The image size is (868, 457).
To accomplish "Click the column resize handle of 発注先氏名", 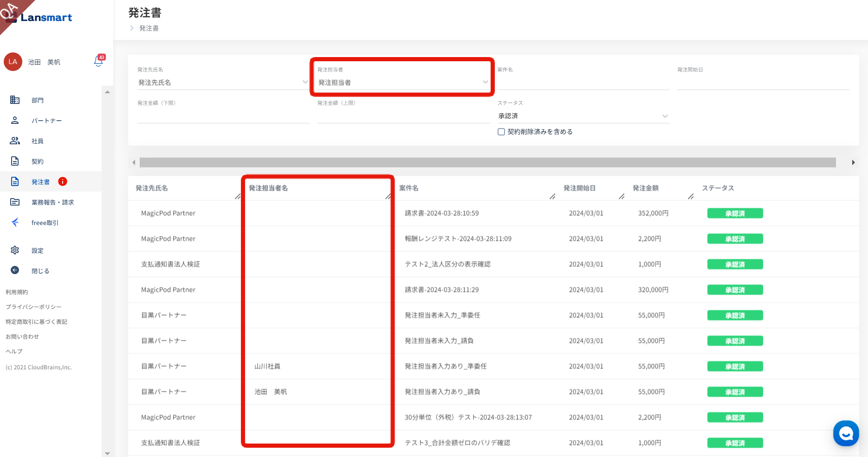I will (238, 197).
